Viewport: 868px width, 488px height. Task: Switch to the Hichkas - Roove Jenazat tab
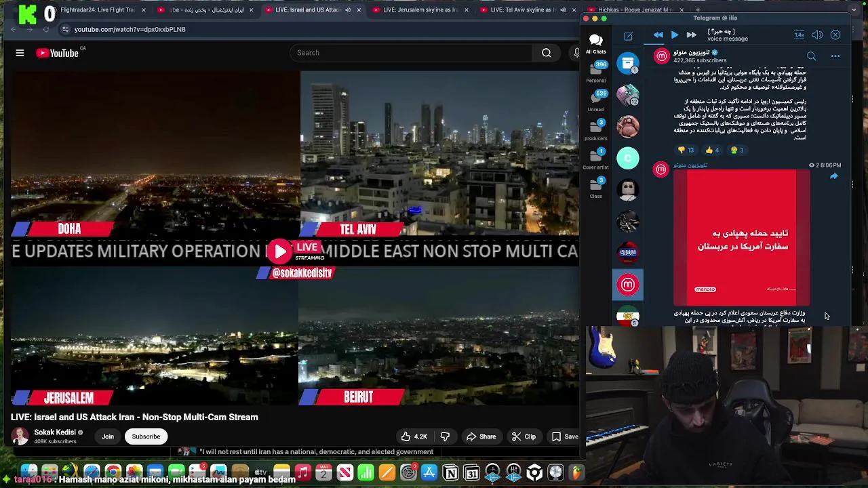point(636,10)
